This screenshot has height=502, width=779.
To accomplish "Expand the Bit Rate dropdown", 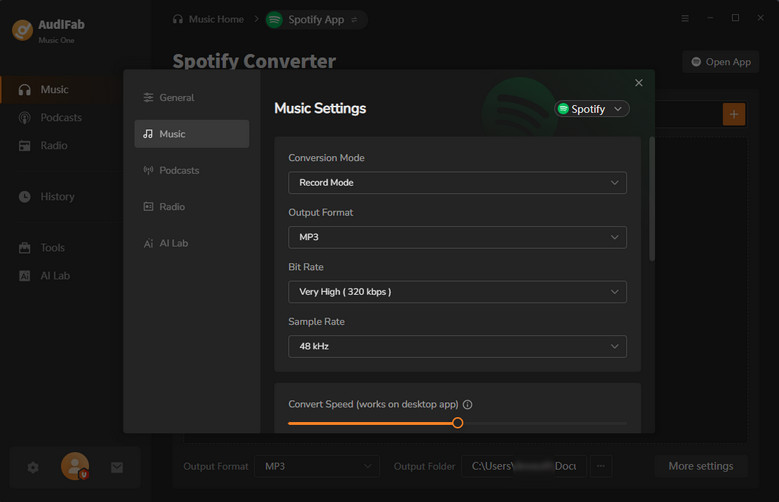I will (x=457, y=292).
